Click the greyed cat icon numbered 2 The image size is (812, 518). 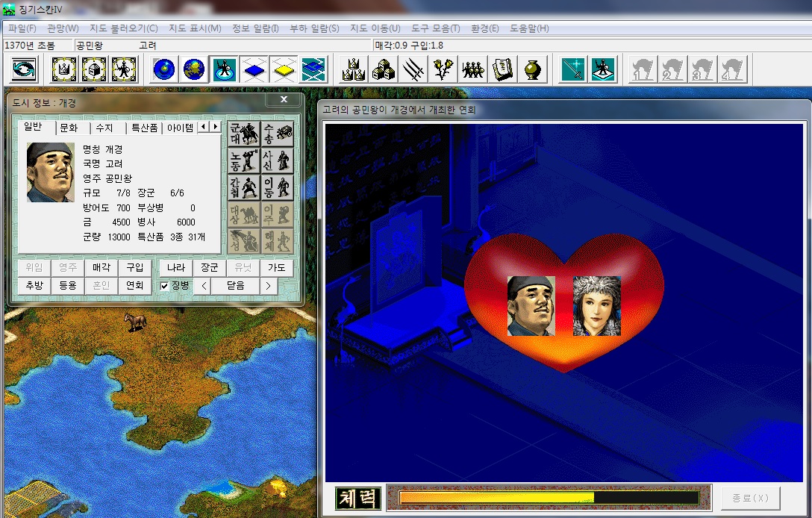tap(672, 69)
